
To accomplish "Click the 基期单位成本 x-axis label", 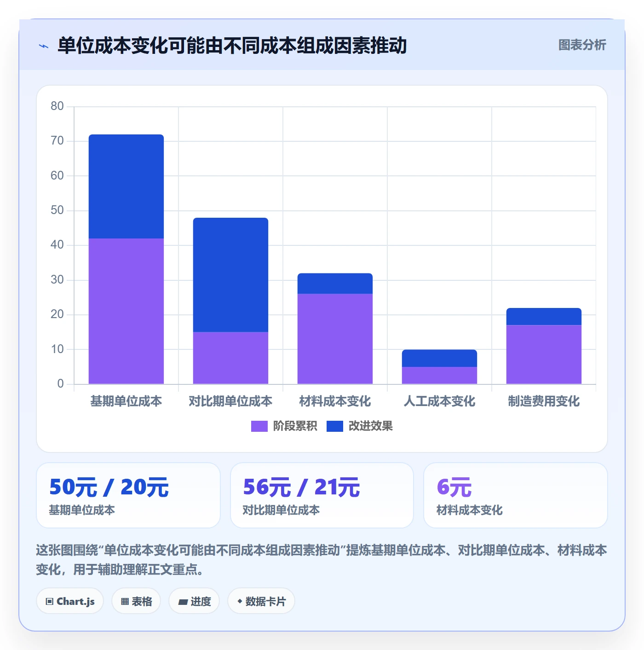I will (x=126, y=401).
